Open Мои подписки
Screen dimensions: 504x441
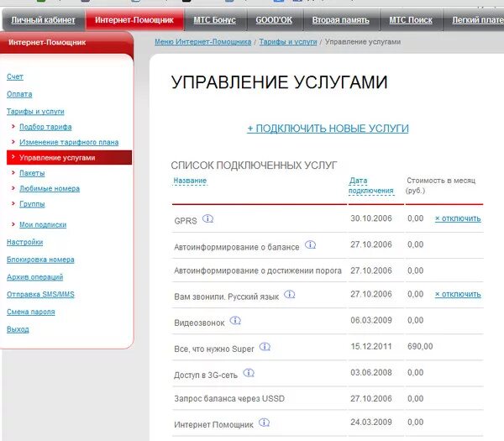(43, 224)
